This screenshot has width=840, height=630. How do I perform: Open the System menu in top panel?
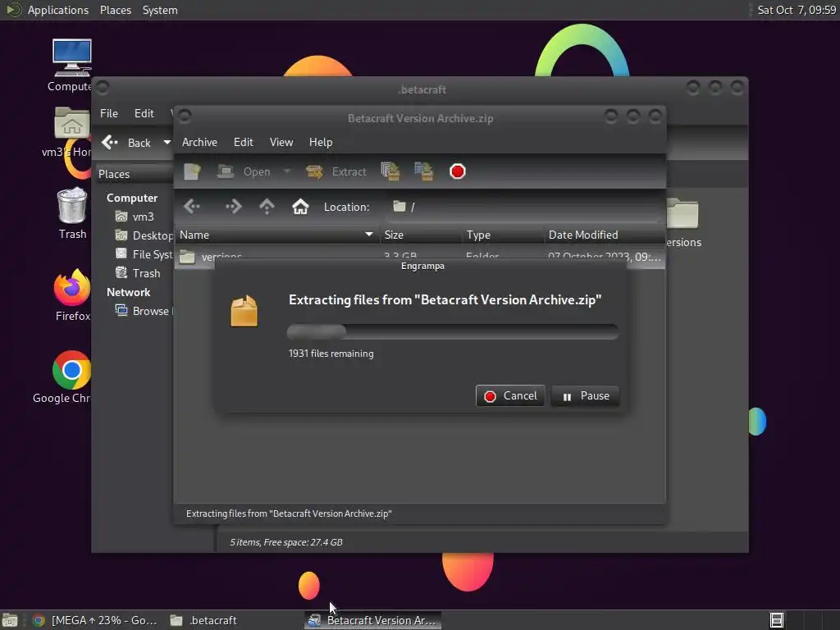(160, 10)
